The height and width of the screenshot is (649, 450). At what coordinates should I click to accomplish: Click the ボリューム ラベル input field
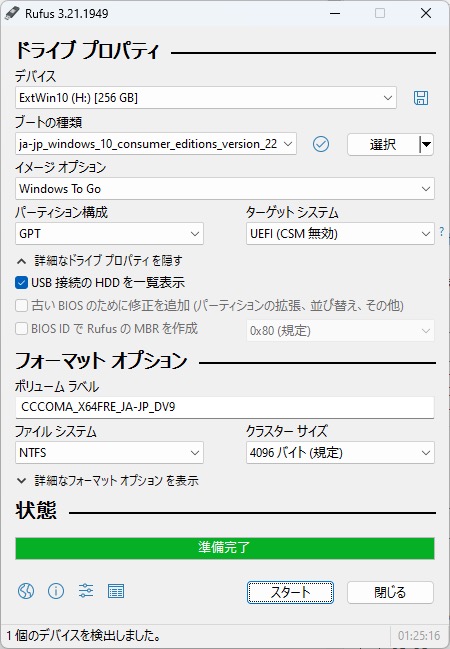[225, 407]
